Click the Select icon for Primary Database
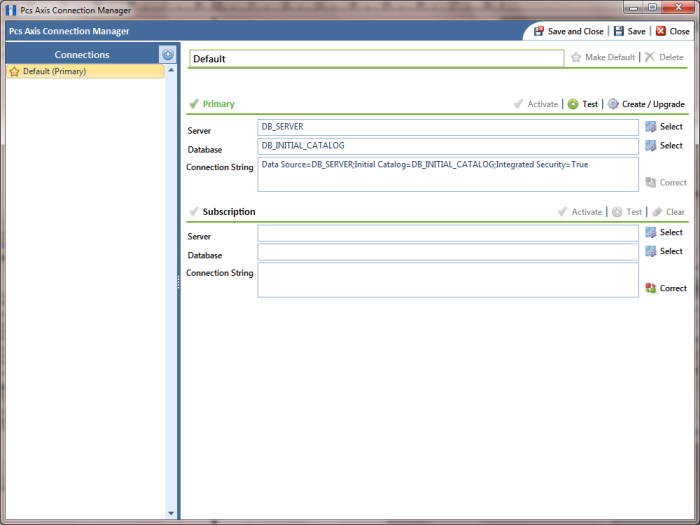The image size is (700, 525). coord(651,146)
